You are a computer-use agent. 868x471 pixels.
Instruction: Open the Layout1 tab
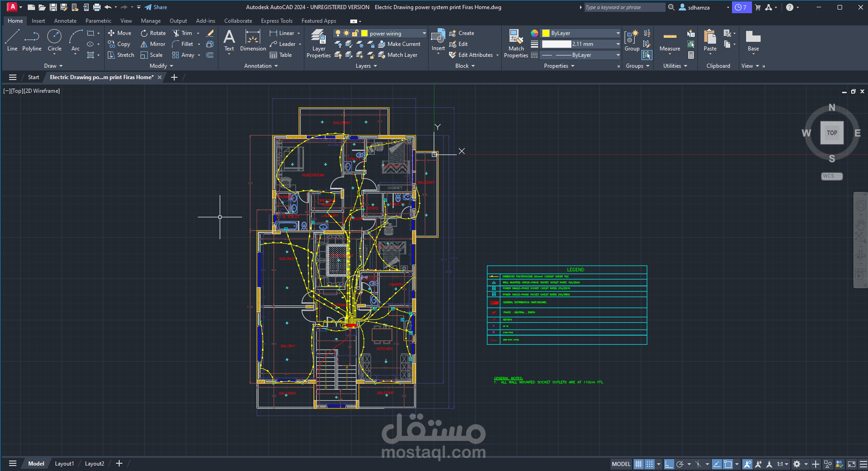click(x=64, y=463)
